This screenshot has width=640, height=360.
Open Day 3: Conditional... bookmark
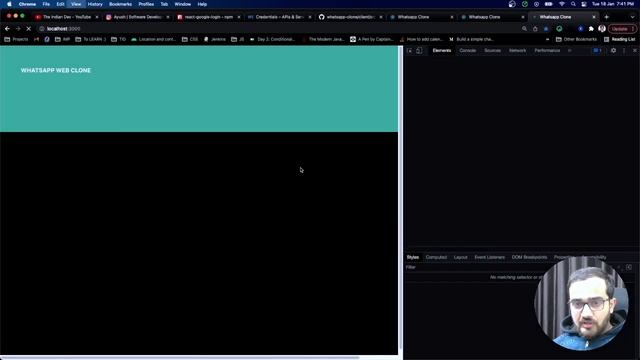coord(272,39)
